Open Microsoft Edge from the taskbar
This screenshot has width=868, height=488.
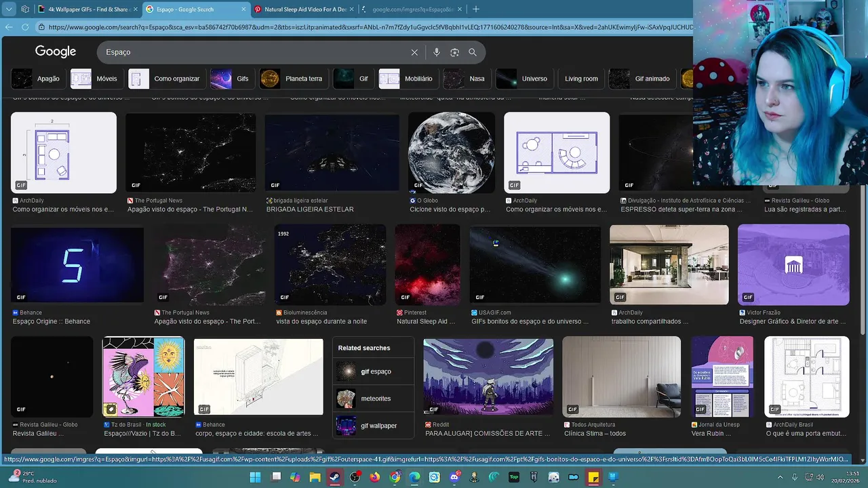[414, 477]
